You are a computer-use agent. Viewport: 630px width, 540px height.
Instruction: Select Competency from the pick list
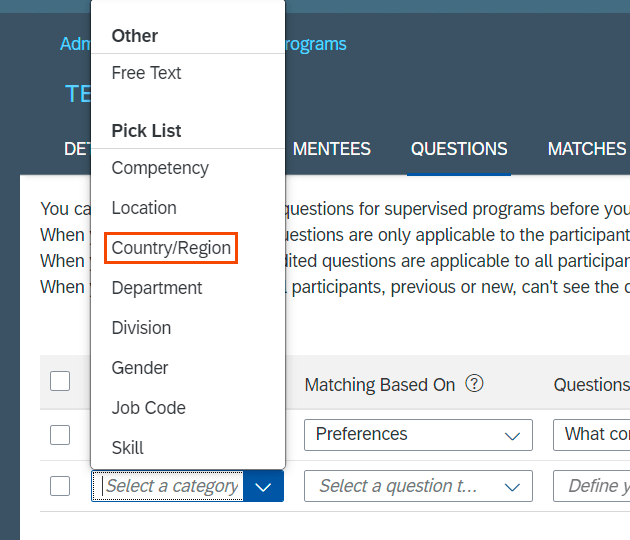tap(160, 168)
